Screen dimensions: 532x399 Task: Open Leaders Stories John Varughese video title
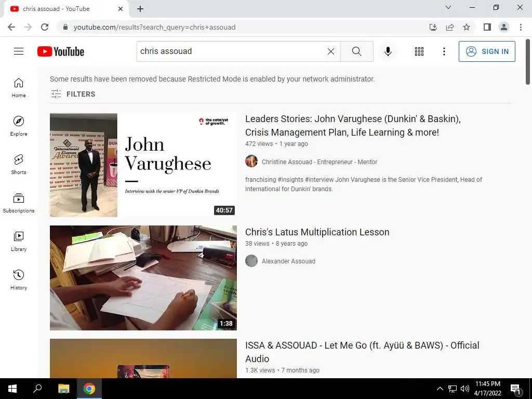coord(353,126)
